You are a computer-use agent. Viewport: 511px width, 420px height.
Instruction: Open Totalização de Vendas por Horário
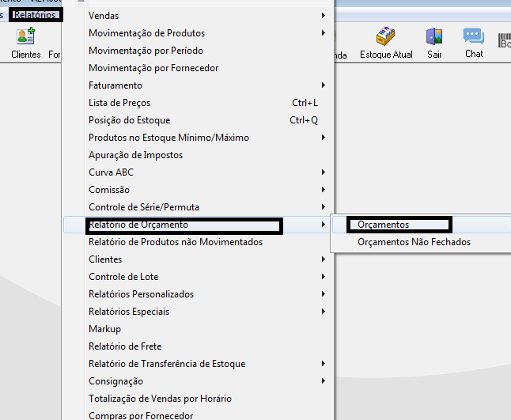(x=198, y=398)
